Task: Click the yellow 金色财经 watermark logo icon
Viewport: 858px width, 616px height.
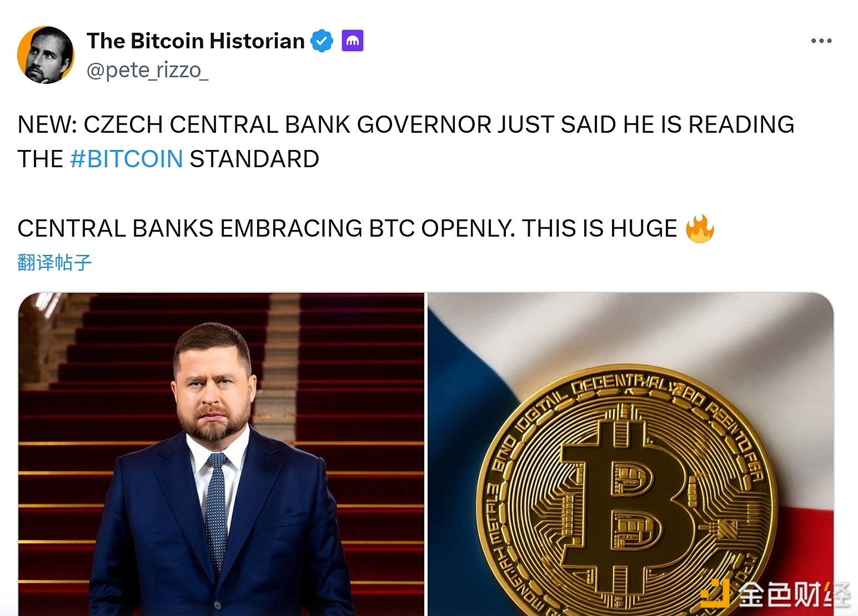Action: [x=715, y=593]
